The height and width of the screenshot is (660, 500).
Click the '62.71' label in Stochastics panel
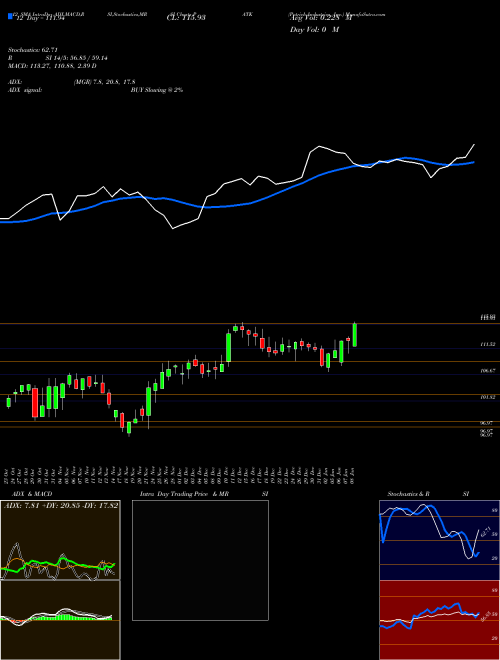(x=485, y=532)
